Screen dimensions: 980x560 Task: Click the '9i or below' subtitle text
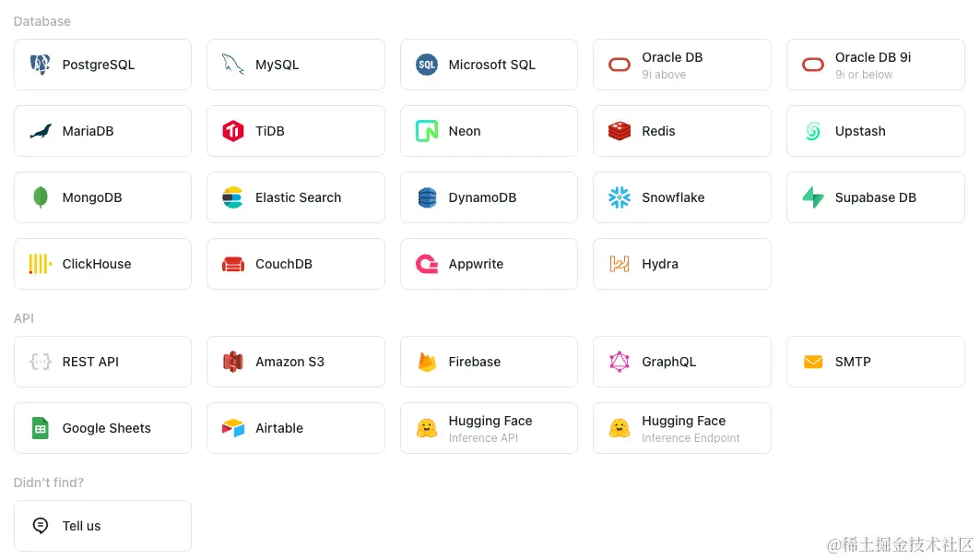(x=864, y=75)
